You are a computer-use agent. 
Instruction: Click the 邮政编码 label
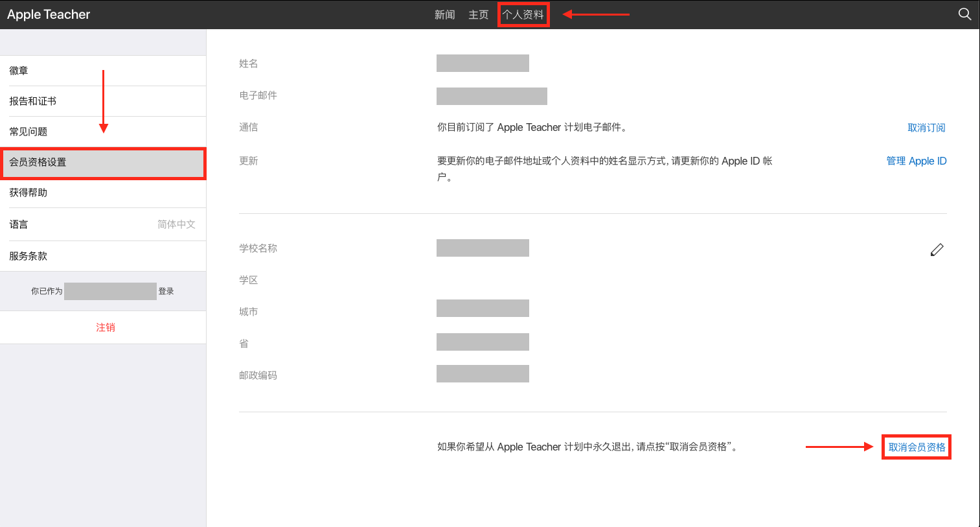coord(258,375)
